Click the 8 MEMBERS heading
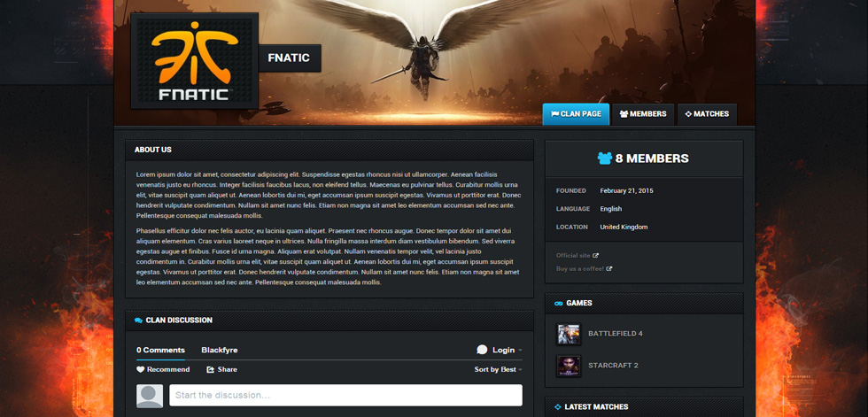This screenshot has width=868, height=417. [x=652, y=158]
